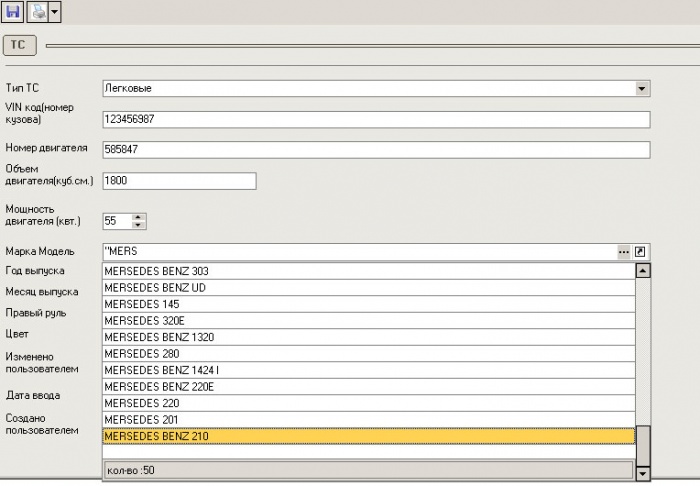Increase Мощность двигателя with up arrow
Screen dimensions: 700x486
click(x=138, y=216)
